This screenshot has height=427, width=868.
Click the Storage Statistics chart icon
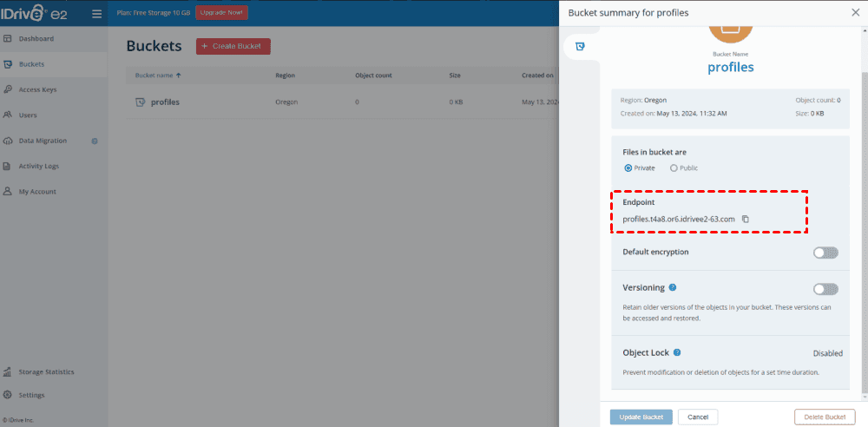pos(8,371)
